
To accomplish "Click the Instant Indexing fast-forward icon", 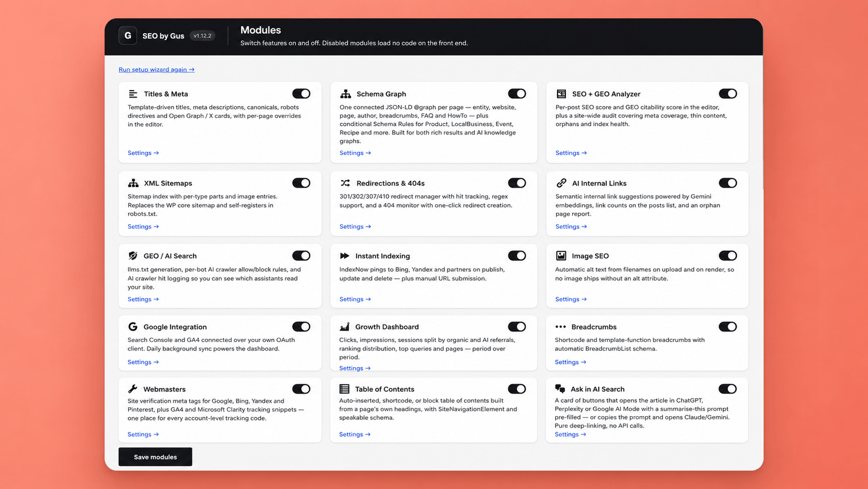I will pos(345,256).
